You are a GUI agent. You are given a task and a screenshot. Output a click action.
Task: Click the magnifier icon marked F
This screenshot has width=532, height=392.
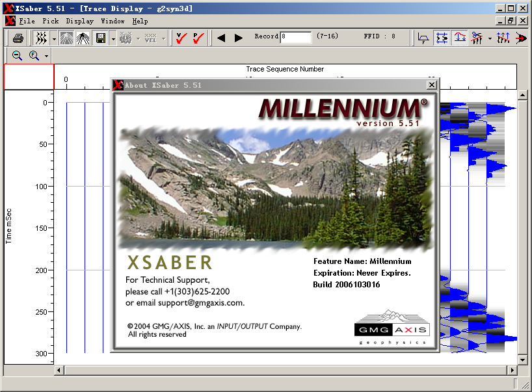34,55
